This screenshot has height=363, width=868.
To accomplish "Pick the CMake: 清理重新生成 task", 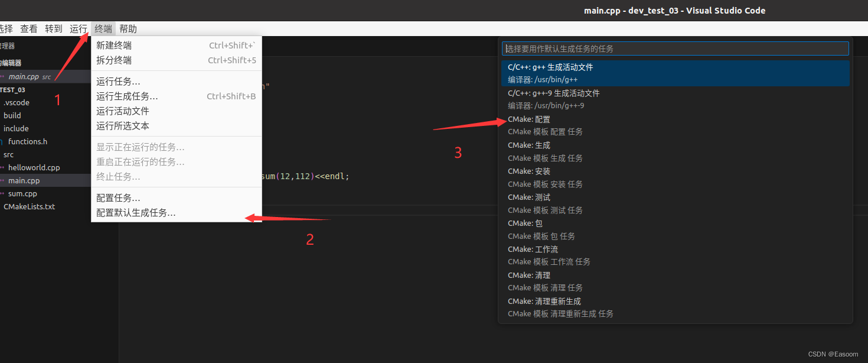I will (x=676, y=307).
